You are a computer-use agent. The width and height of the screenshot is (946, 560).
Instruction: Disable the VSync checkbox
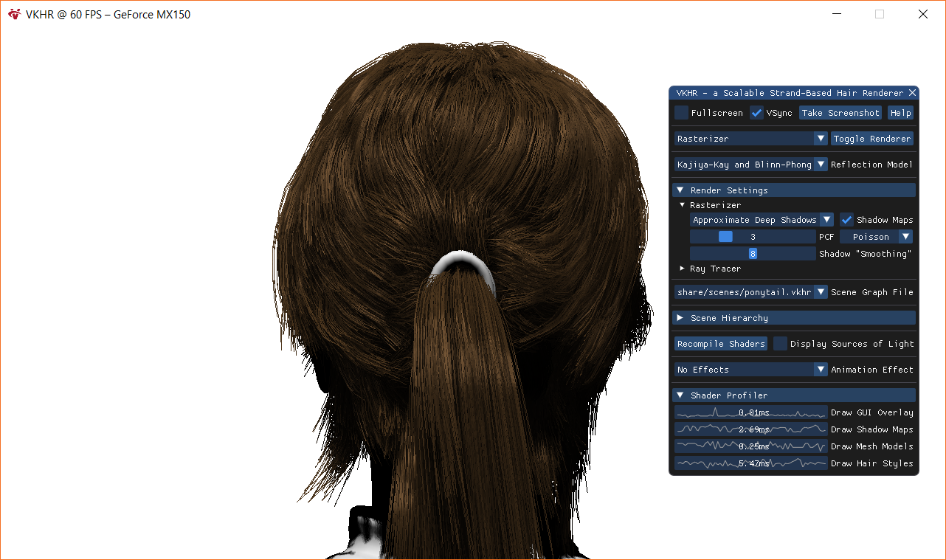tap(757, 113)
